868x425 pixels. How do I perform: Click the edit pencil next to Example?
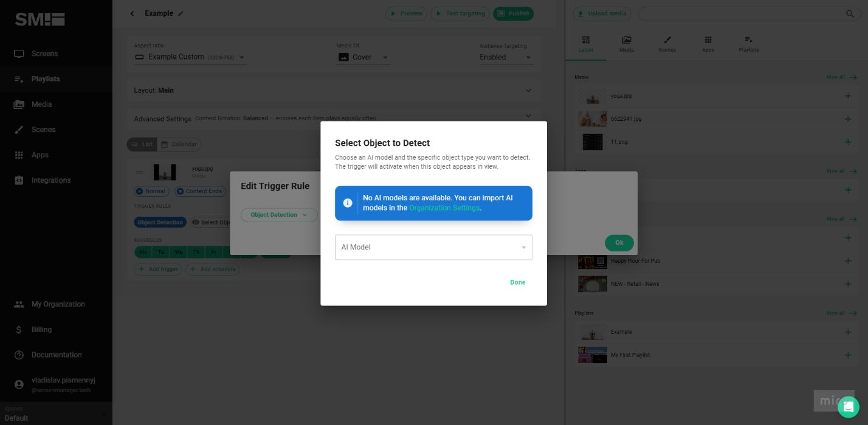point(181,13)
